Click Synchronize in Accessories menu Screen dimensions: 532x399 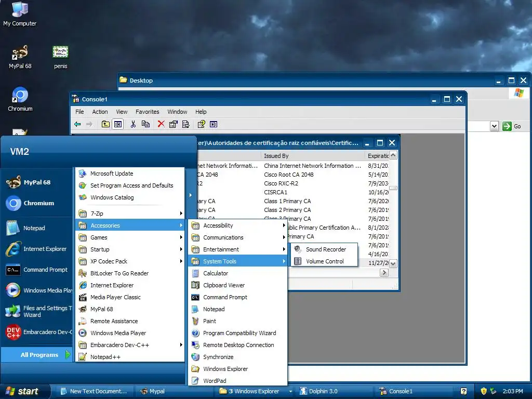(238, 357)
